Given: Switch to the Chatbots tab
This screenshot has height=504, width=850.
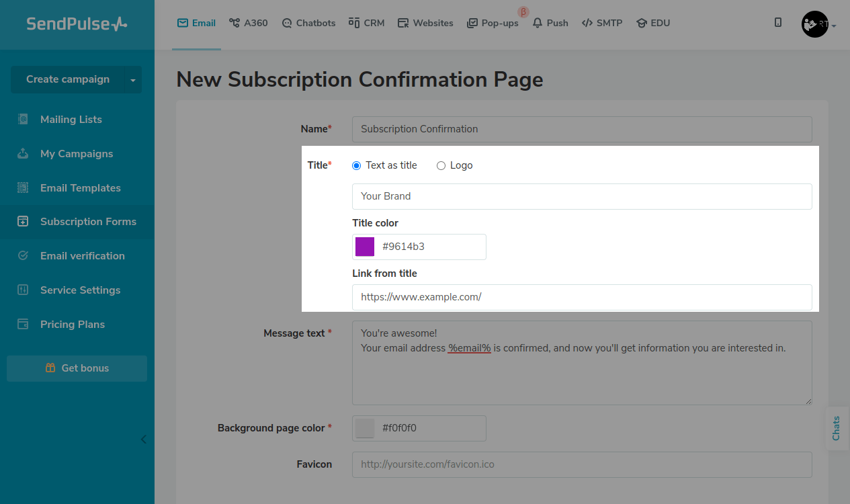Looking at the screenshot, I should [x=308, y=23].
